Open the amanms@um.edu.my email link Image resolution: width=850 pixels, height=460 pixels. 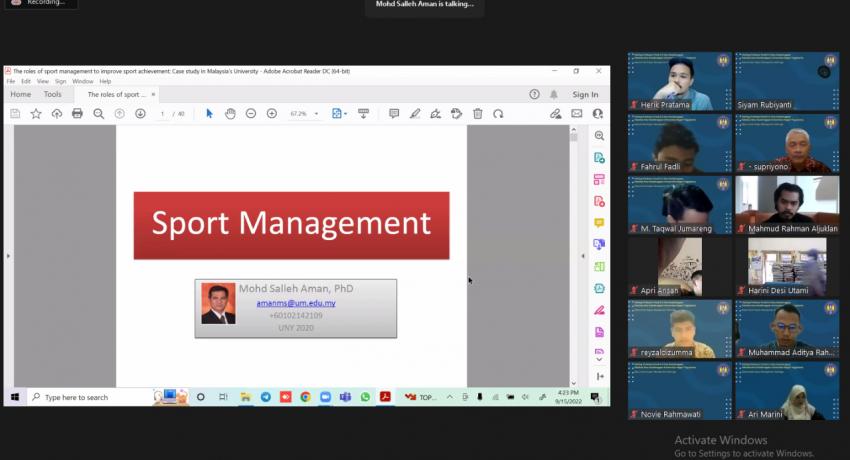tap(296, 303)
